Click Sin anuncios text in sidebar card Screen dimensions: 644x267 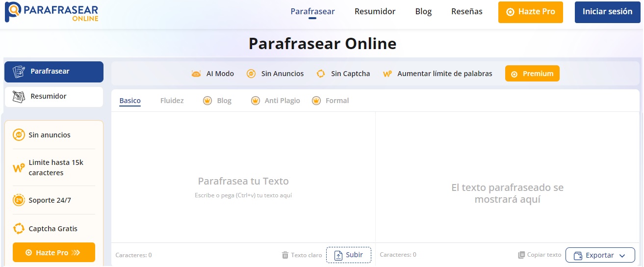click(50, 135)
